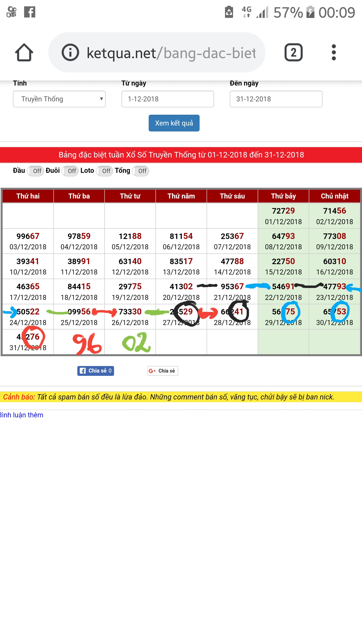This screenshot has width=362, height=644.
Task: Tap the Facebook notification icon in status bar
Action: 30,12
